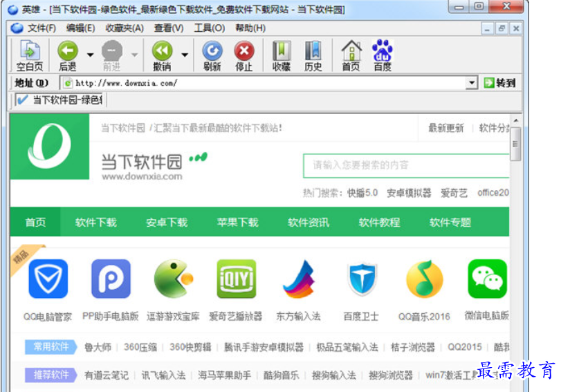Open the 文件(F) menu
Viewport: 561px width, 392px height.
pos(42,28)
